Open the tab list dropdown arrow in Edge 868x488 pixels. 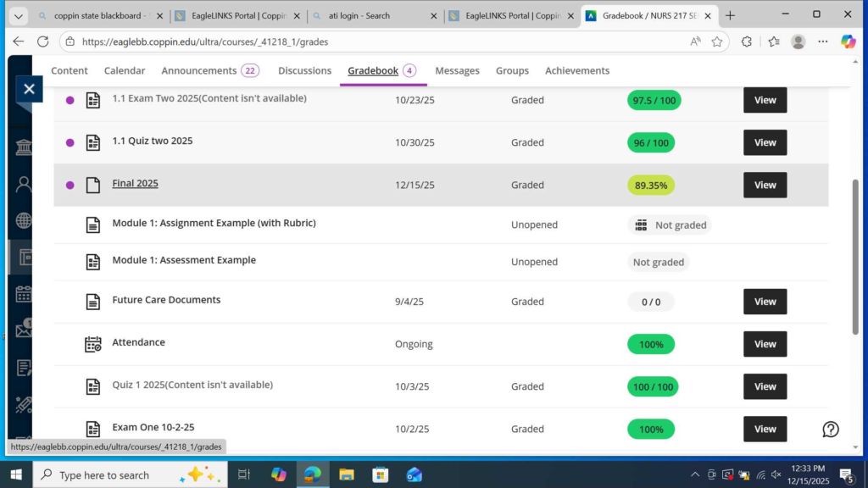click(19, 15)
